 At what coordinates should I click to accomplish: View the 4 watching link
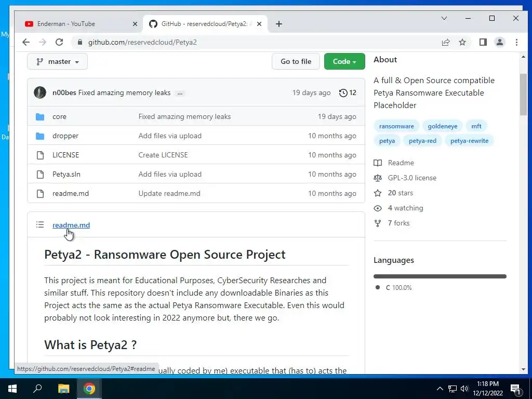[398, 208]
